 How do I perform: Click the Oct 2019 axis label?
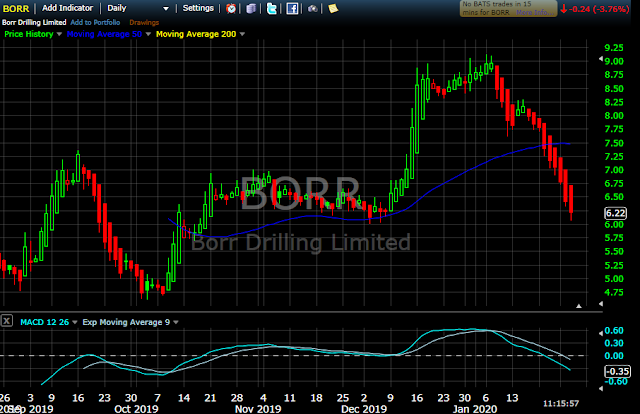[136, 409]
